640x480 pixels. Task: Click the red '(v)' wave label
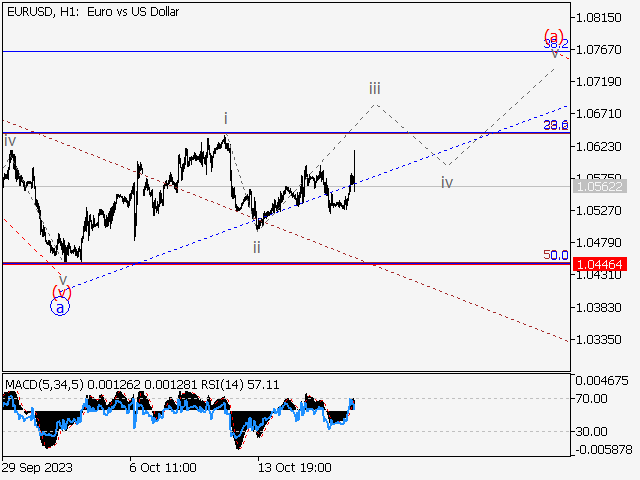62,292
